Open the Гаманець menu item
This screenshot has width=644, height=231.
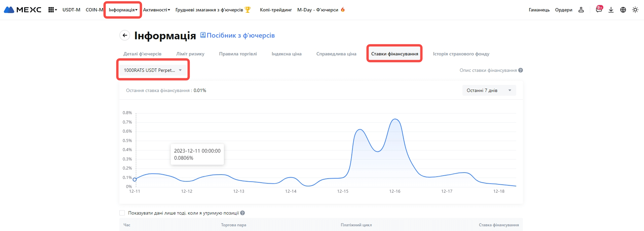pos(539,10)
